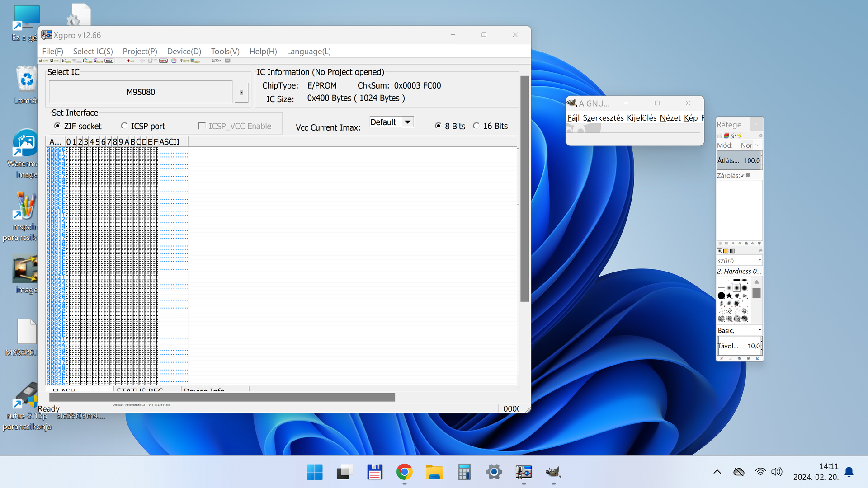The image size is (868, 488).
Task: Click the M95080 chip select button
Action: point(141,92)
